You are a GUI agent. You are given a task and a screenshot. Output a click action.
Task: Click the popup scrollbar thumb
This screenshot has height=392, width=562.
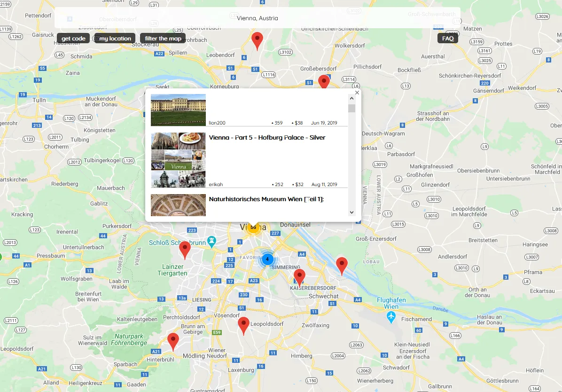[351, 108]
